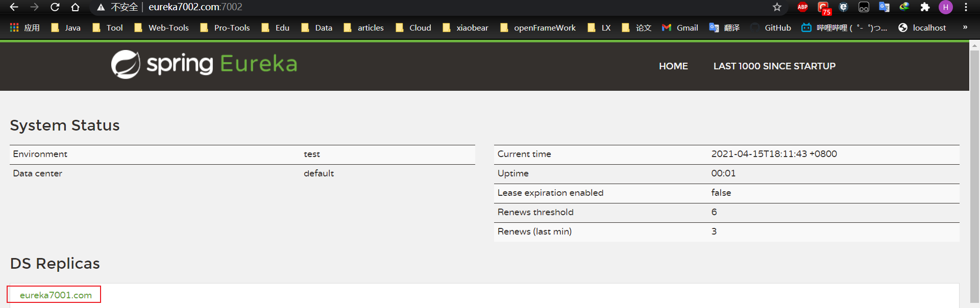Go to the HOME nav item
The image size is (980, 308).
(x=673, y=66)
